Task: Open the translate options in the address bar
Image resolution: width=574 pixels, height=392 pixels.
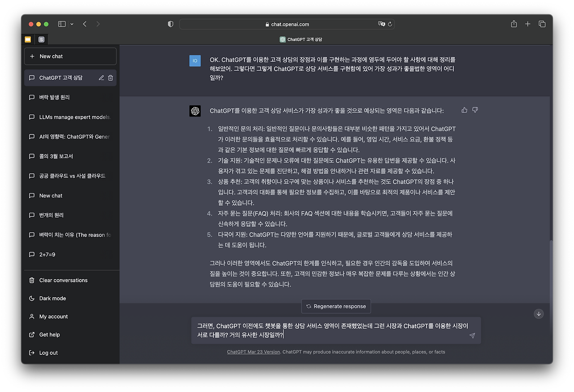Action: pyautogui.click(x=382, y=24)
